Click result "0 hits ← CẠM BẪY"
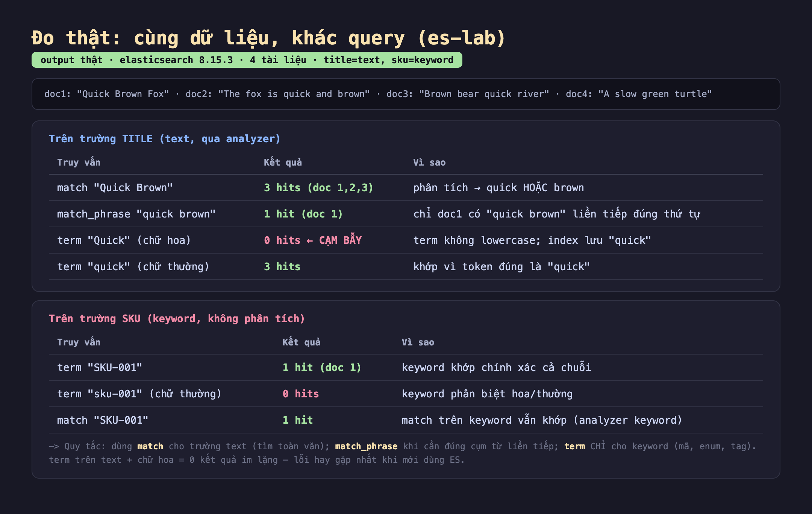The image size is (812, 514). pos(313,240)
